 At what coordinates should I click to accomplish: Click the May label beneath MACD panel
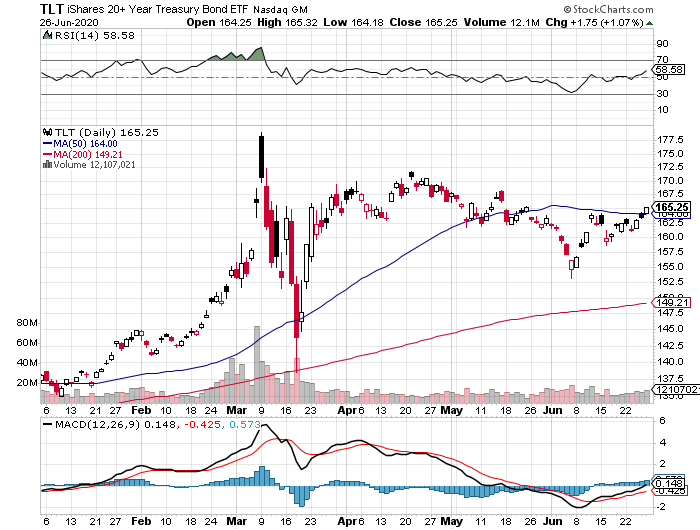click(451, 521)
